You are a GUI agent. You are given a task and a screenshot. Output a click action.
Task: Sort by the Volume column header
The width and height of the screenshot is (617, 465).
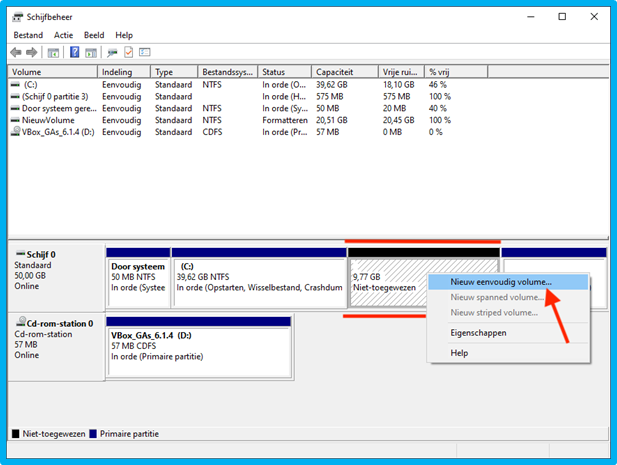[53, 72]
